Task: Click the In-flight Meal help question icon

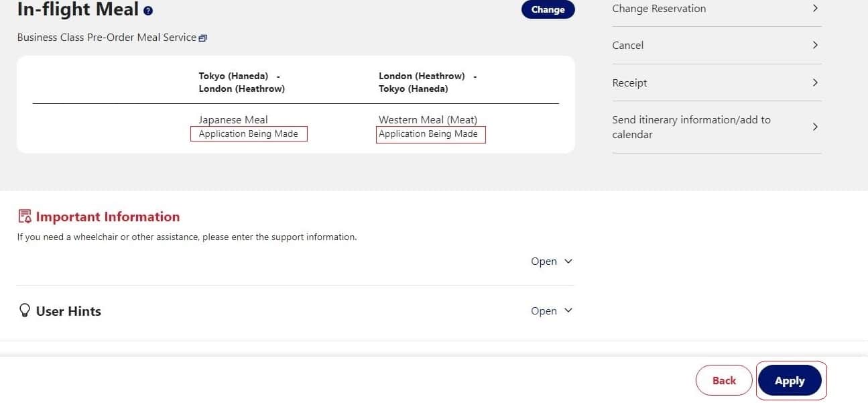Action: 148,11
